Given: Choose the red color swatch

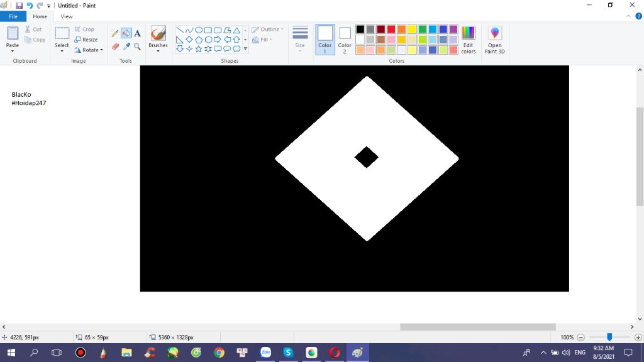Looking at the screenshot, I should click(x=391, y=29).
